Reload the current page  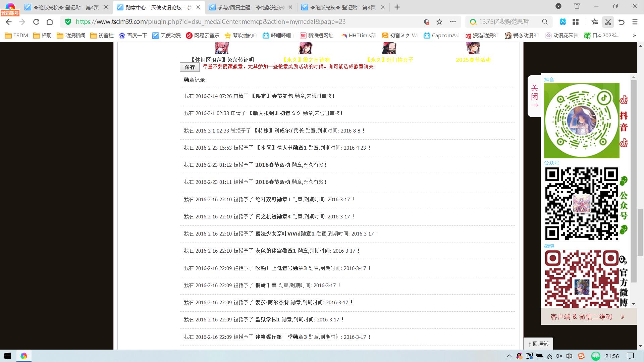click(x=36, y=22)
